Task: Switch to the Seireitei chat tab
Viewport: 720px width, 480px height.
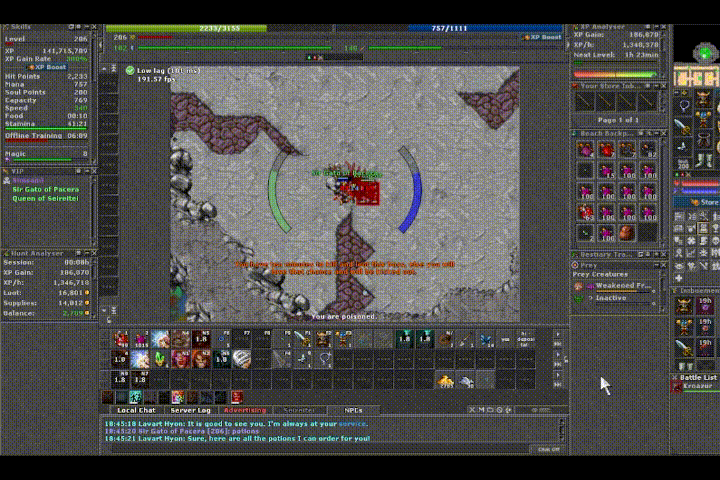Action: [299, 410]
